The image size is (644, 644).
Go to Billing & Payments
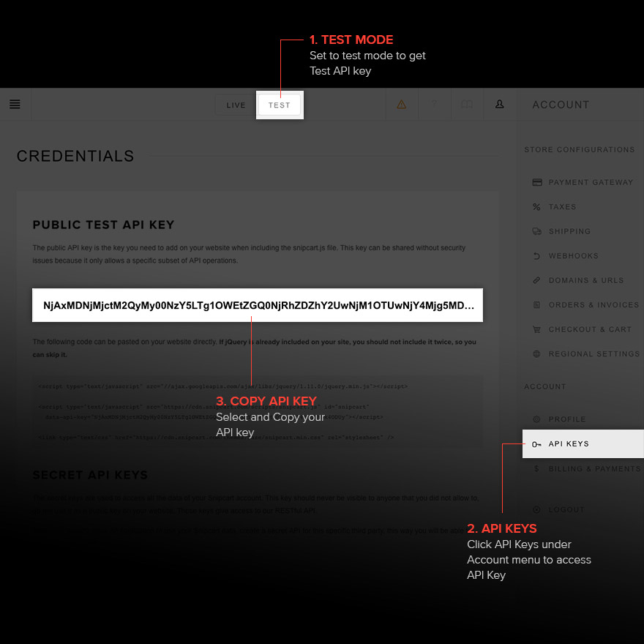pos(594,469)
